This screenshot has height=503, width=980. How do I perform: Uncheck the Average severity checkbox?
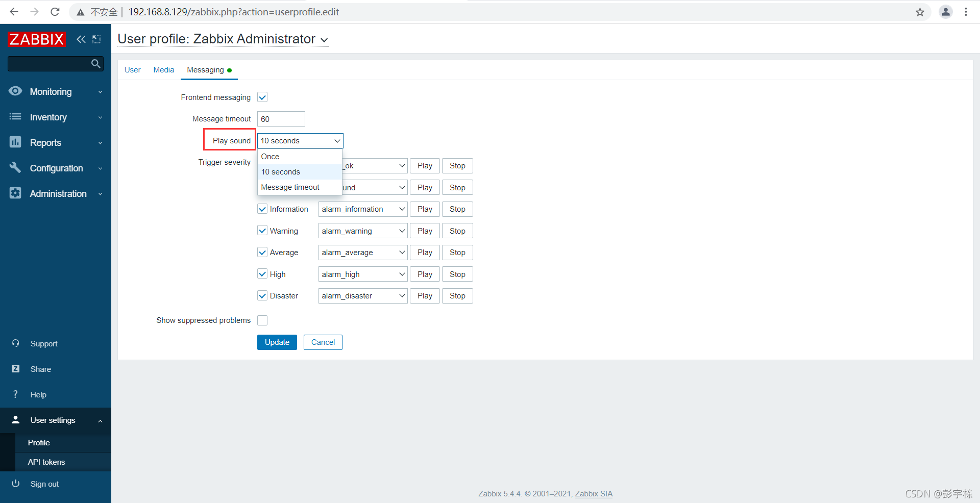click(262, 253)
